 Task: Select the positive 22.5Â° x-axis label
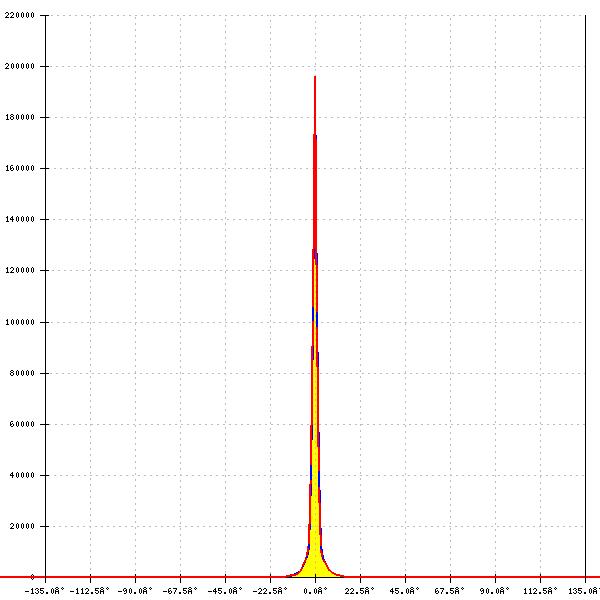click(360, 591)
